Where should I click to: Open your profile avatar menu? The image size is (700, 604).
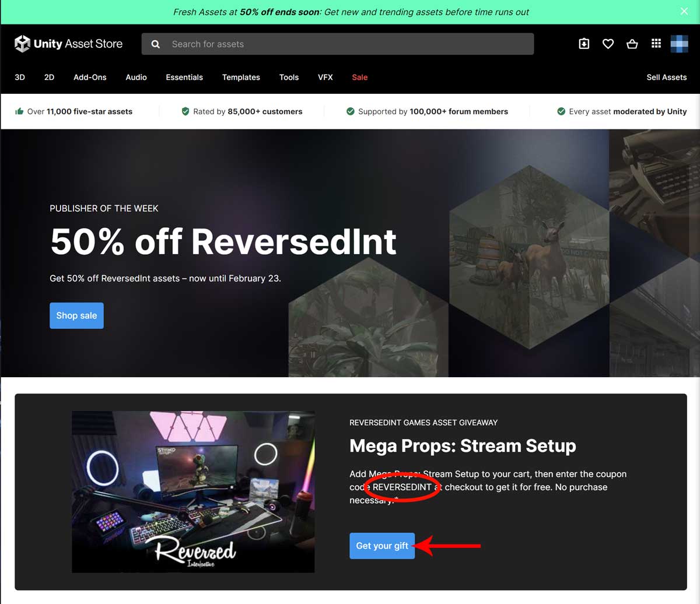[x=679, y=43]
